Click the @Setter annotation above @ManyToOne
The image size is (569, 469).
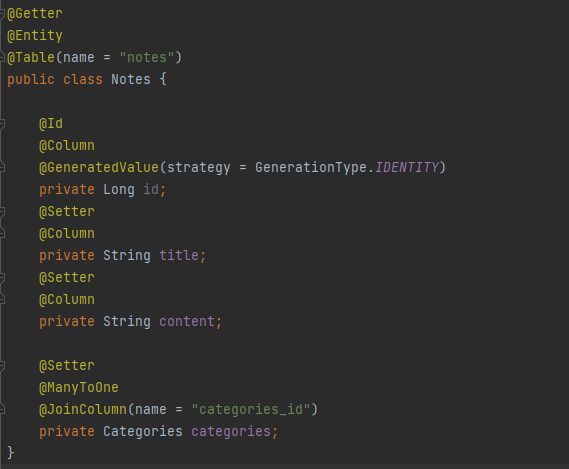click(x=67, y=366)
